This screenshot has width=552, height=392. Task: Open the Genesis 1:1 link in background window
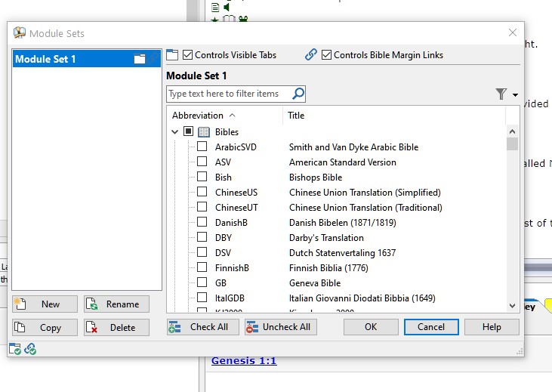click(244, 360)
